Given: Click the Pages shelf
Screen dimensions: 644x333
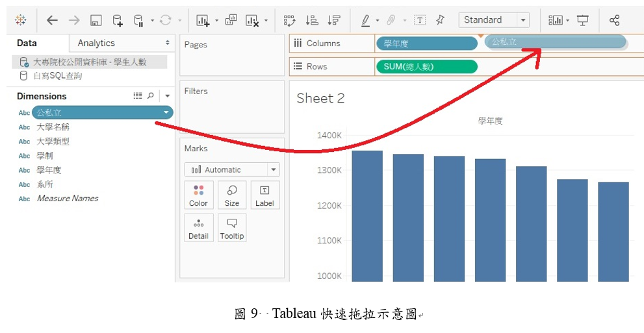Looking at the screenshot, I should tap(232, 55).
